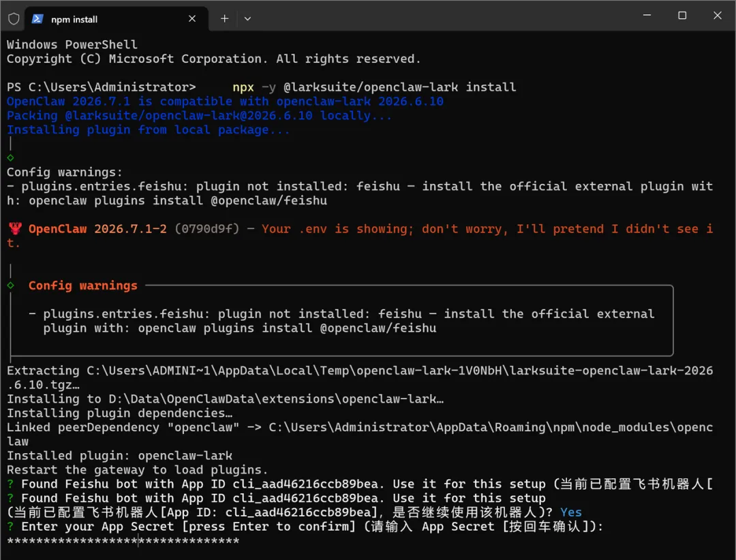736x560 pixels.
Task: Expand the new tab profile dropdown
Action: pyautogui.click(x=247, y=19)
